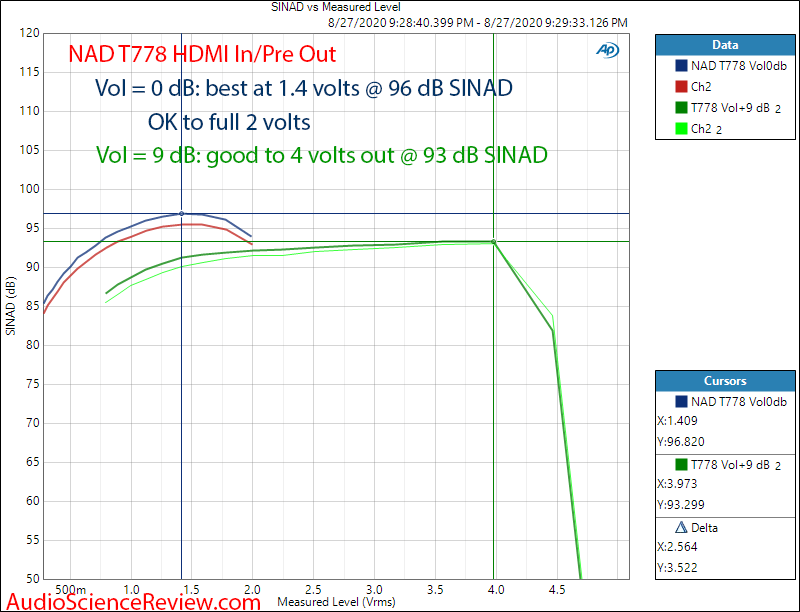
Task: Click the X:1.409 cursor value
Action: pos(677,421)
